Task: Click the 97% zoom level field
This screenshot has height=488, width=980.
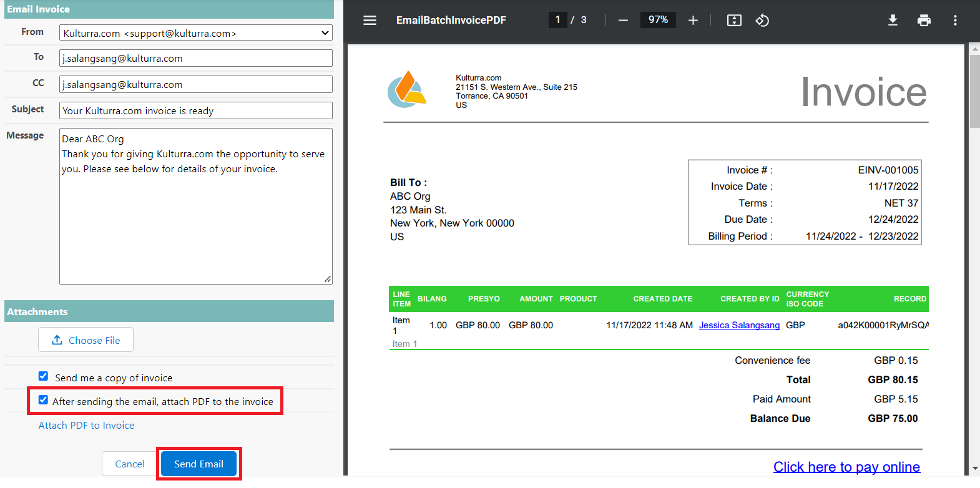Action: pos(658,20)
